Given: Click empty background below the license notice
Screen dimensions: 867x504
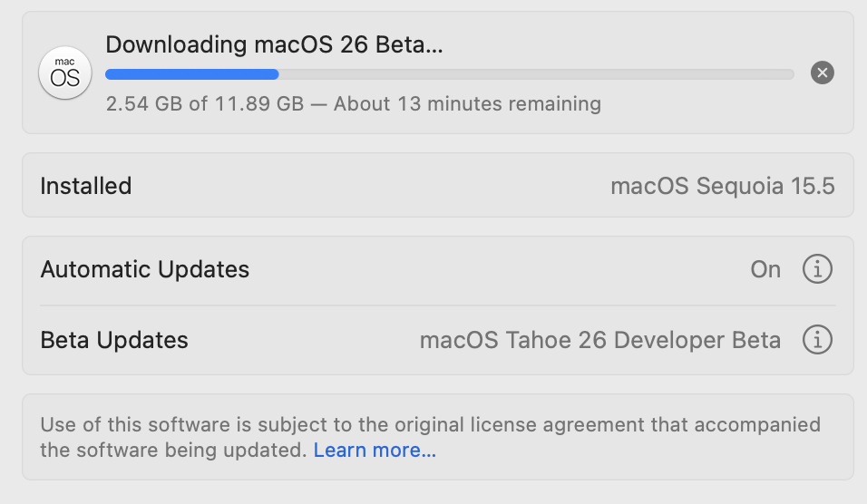Looking at the screenshot, I should [437, 493].
